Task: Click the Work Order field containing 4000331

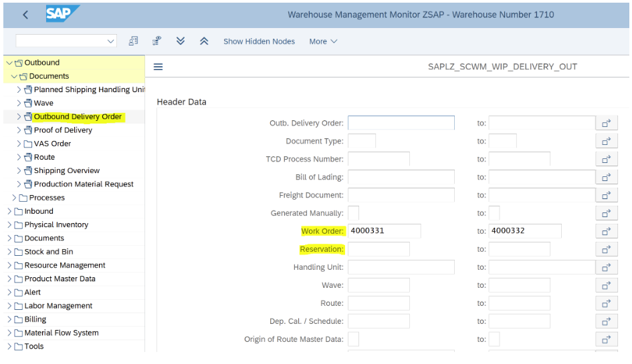Action: point(384,231)
